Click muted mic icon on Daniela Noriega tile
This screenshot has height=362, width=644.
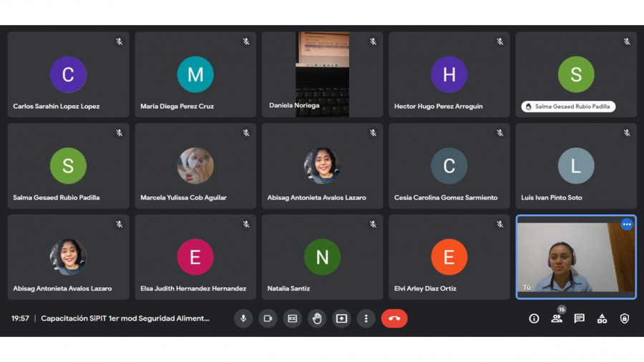click(x=373, y=42)
